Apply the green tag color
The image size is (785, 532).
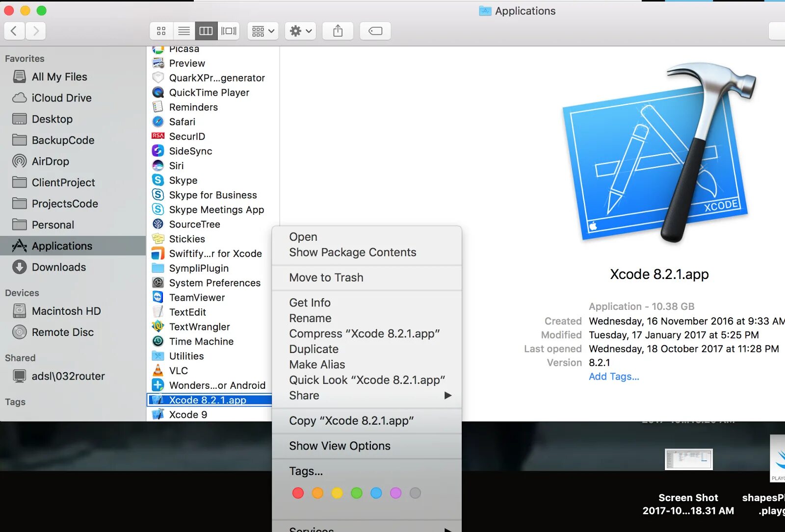[357, 493]
